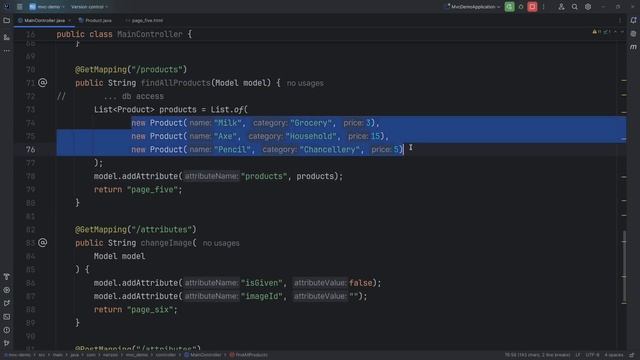Click 'no usages' hint for changeImage
This screenshot has width=640, height=360.
click(221, 243)
